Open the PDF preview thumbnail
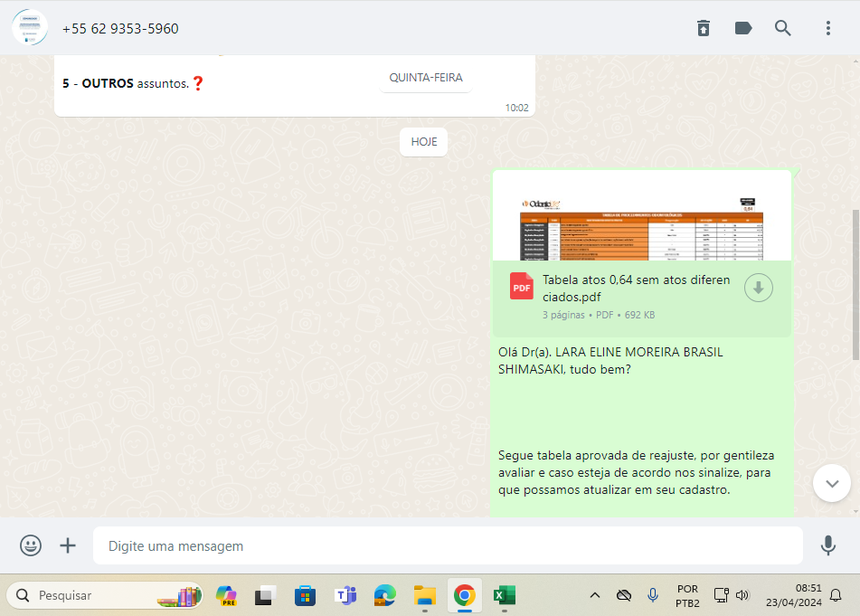The height and width of the screenshot is (616, 860). (x=642, y=215)
